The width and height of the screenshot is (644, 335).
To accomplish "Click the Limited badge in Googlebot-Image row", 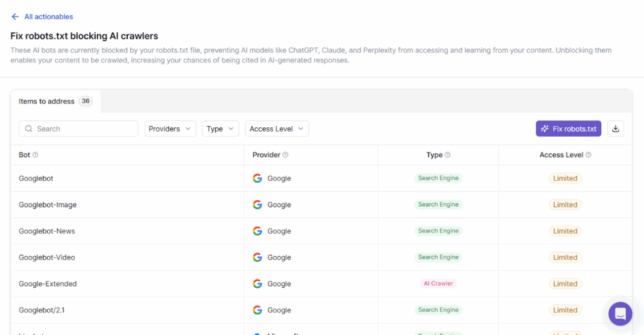I will tap(565, 205).
